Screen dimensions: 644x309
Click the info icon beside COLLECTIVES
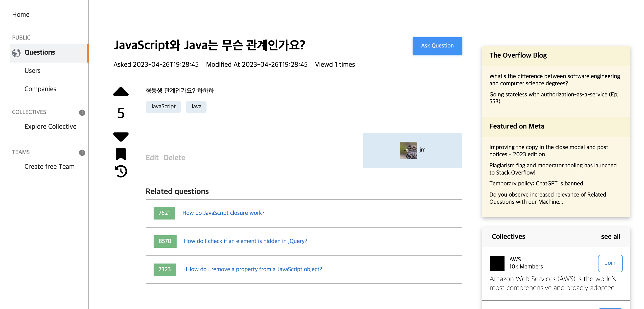point(82,112)
